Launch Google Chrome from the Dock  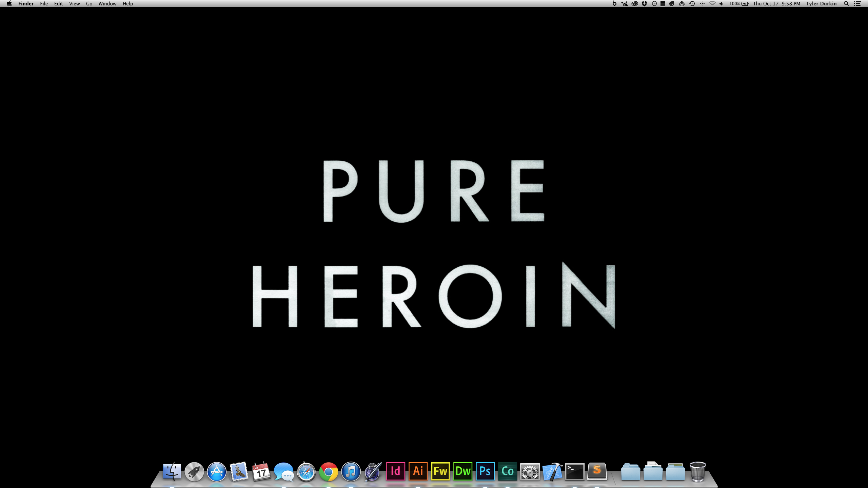pyautogui.click(x=329, y=471)
